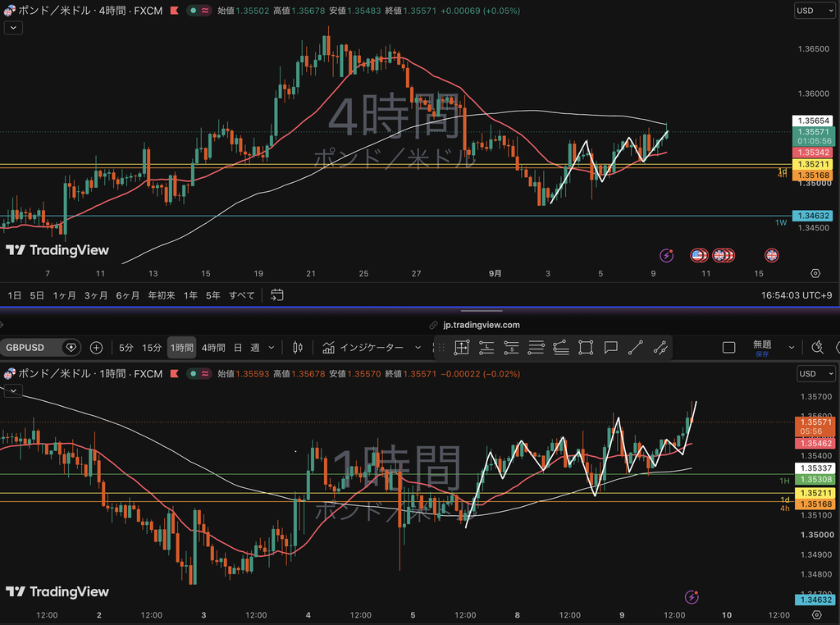Click the GBPUSD symbol search field
Screen dimensions: 840x625
[x=32, y=348]
